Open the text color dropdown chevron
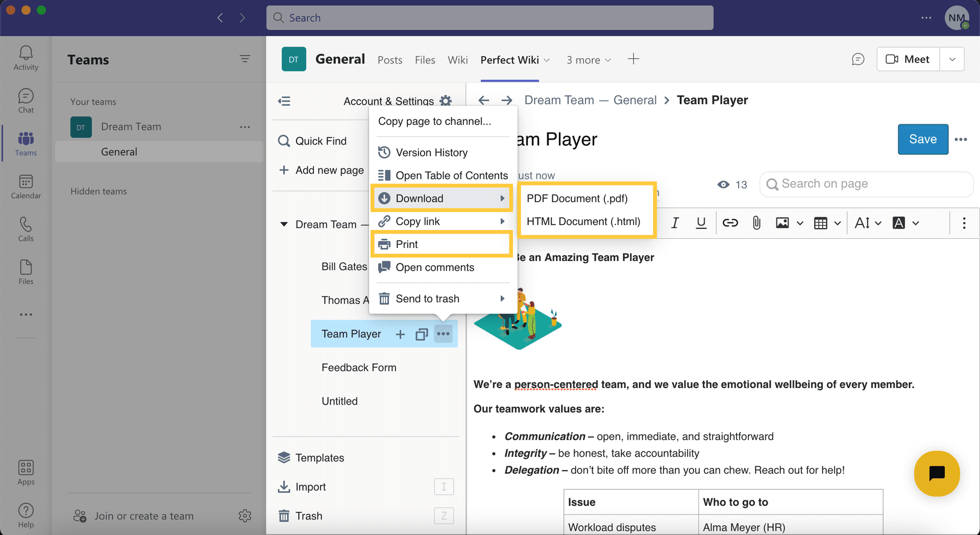 pos(915,223)
